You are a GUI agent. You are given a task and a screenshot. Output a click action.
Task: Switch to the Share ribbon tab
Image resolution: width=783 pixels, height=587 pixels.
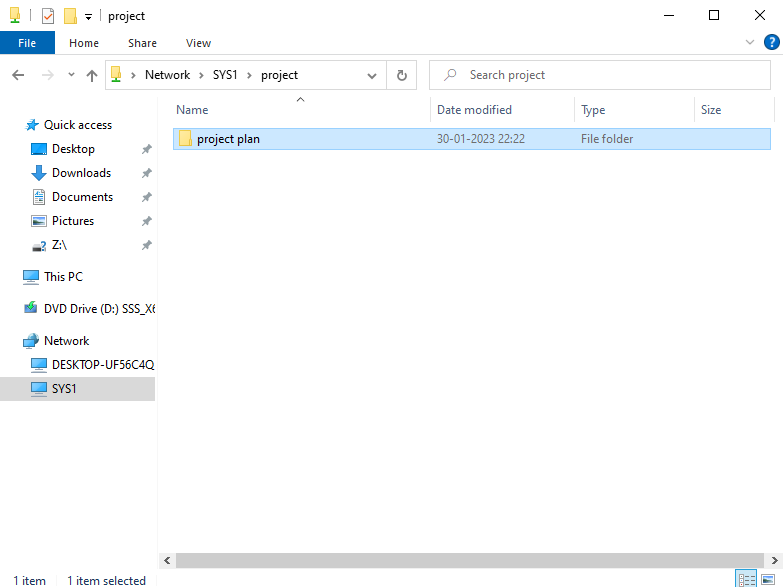(142, 43)
